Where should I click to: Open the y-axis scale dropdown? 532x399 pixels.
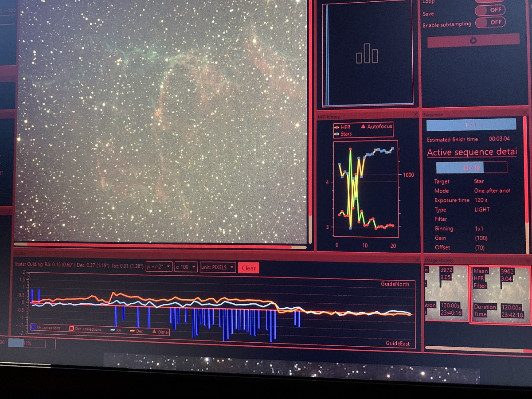pyautogui.click(x=159, y=267)
